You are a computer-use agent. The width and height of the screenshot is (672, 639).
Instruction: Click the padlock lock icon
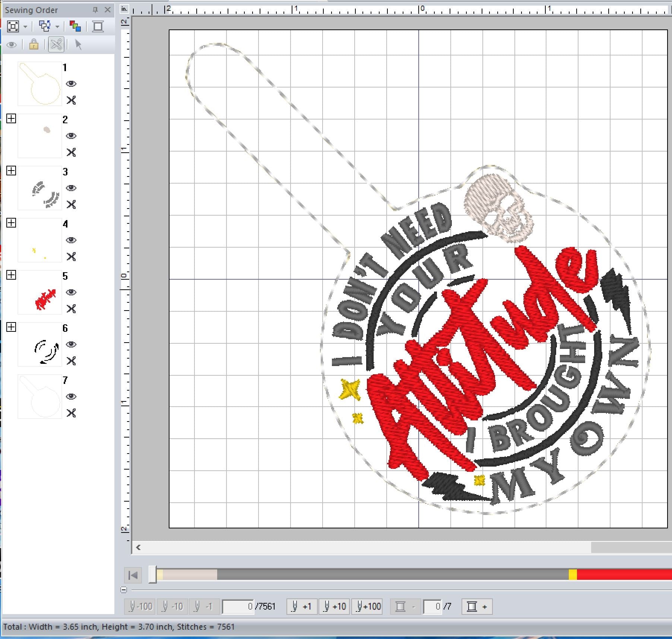coord(34,45)
